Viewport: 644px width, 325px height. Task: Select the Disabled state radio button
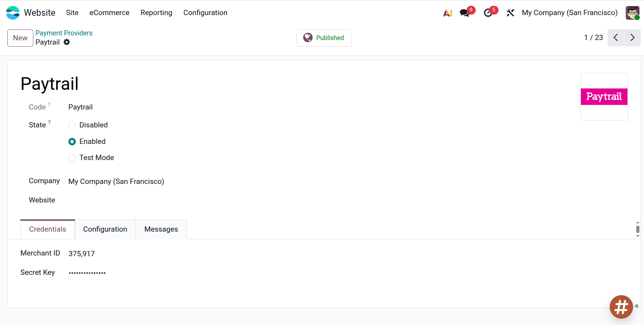click(72, 125)
